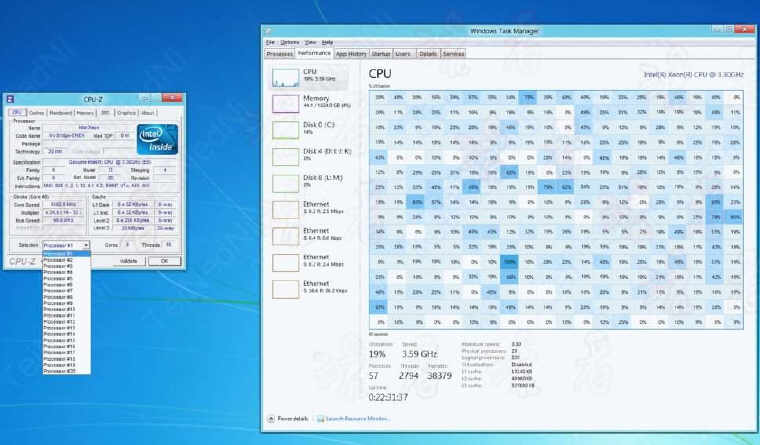760x445 pixels.
Task: Click the Task Manager title bar icon
Action: [x=267, y=31]
